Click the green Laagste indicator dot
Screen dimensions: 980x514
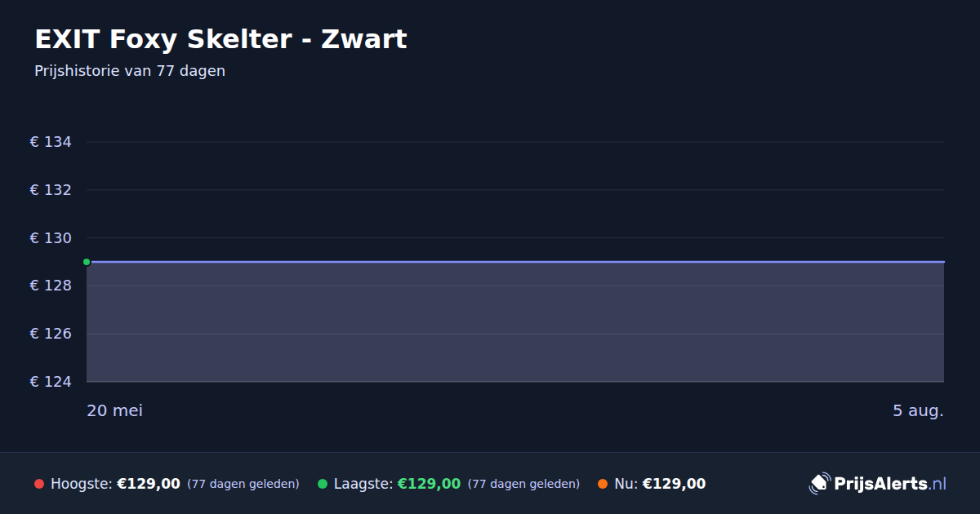pos(323,484)
